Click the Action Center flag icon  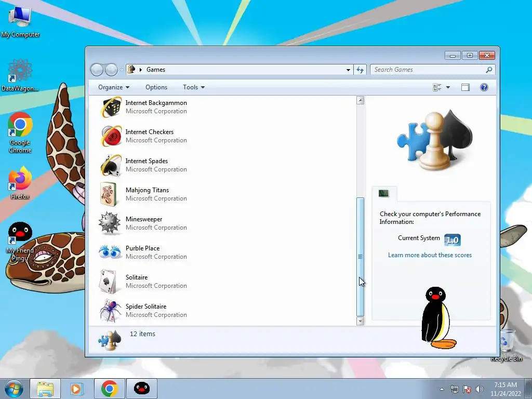pos(467,389)
